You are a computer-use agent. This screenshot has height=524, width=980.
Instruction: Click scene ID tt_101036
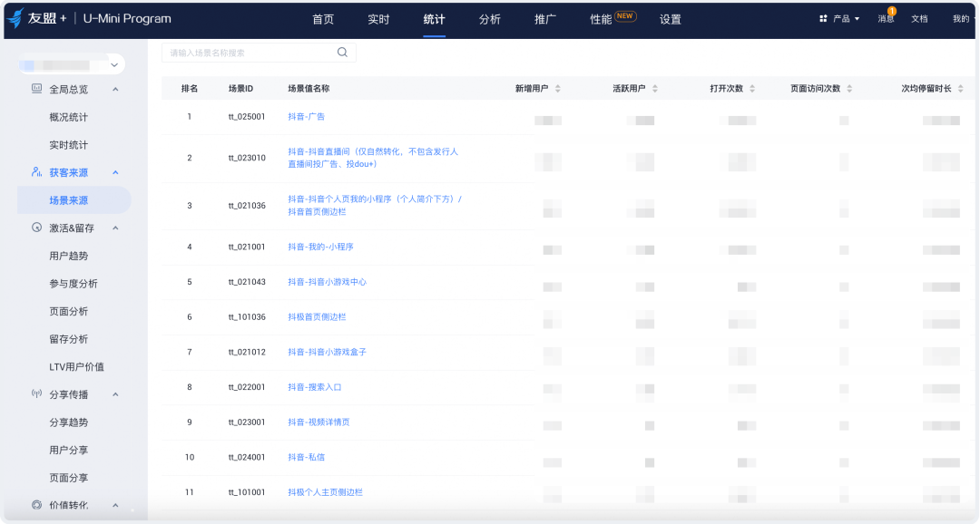pos(247,316)
